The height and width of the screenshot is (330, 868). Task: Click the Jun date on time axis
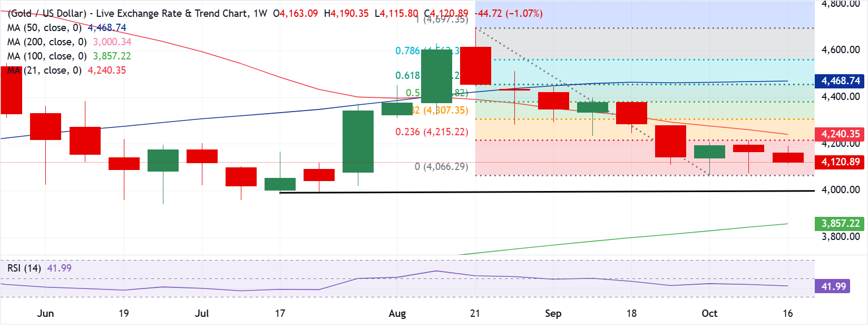point(46,314)
